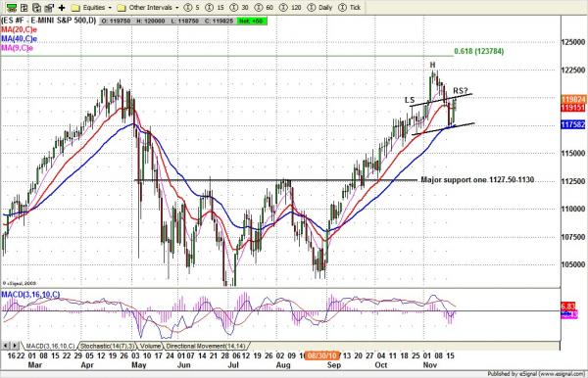
Task: Click the Published by eSignal link text
Action: (536, 374)
